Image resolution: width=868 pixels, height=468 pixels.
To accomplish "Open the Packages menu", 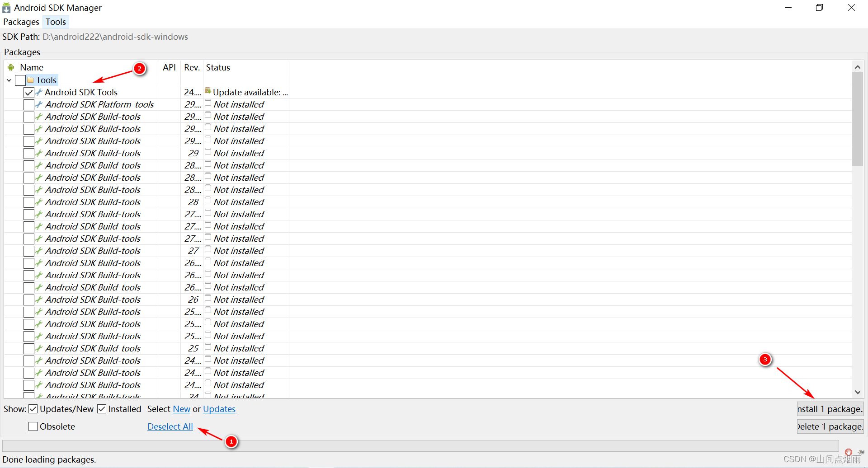I will 21,22.
